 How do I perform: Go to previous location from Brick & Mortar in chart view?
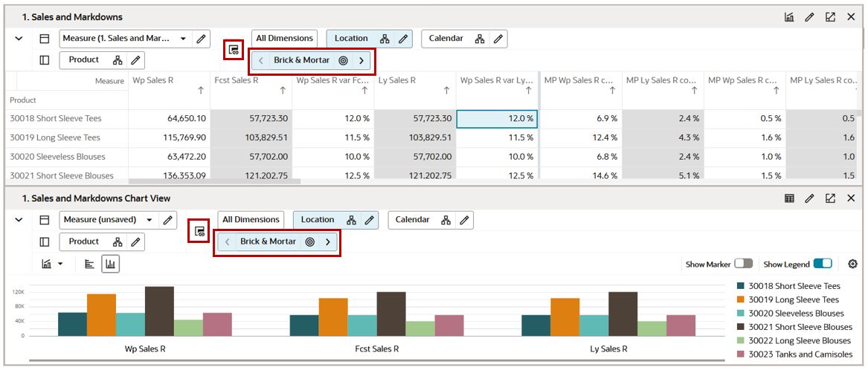(228, 241)
